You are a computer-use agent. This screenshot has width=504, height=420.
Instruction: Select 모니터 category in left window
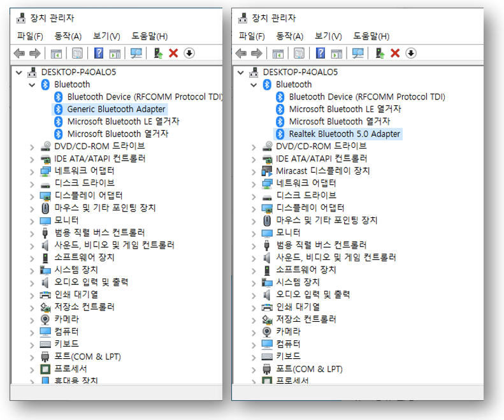coord(66,221)
